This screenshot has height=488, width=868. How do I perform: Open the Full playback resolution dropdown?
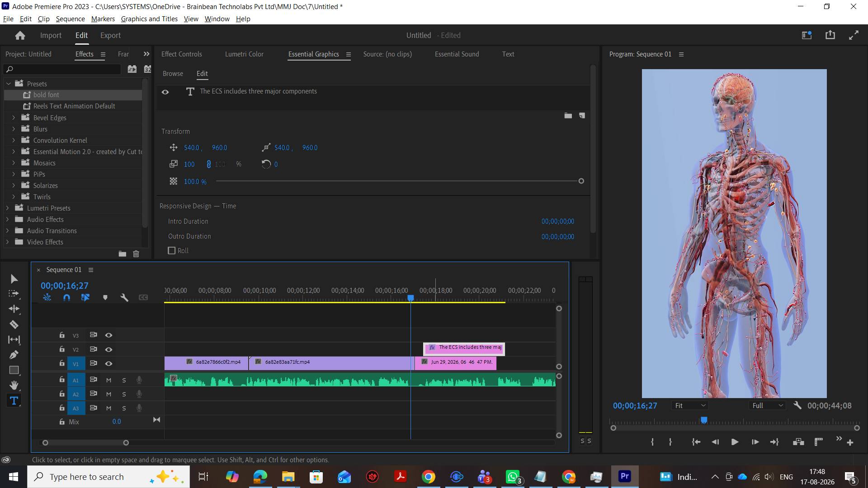coord(767,406)
